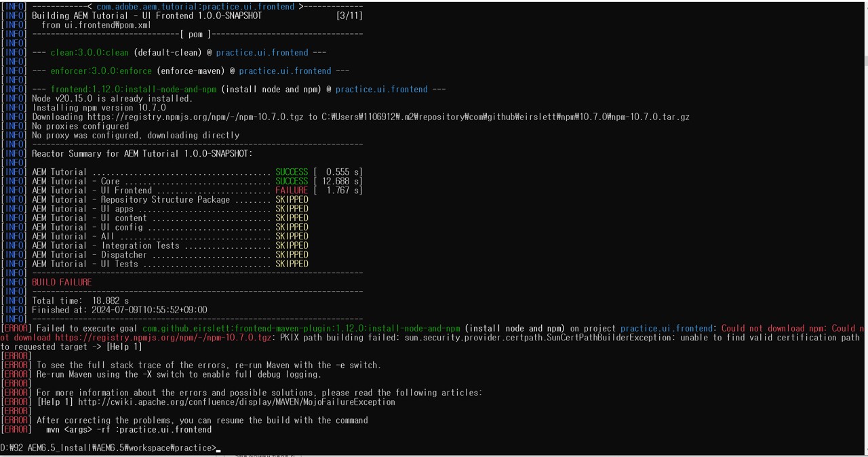Click the Reactor Summary heading line
This screenshot has height=457, width=868.
coord(142,153)
